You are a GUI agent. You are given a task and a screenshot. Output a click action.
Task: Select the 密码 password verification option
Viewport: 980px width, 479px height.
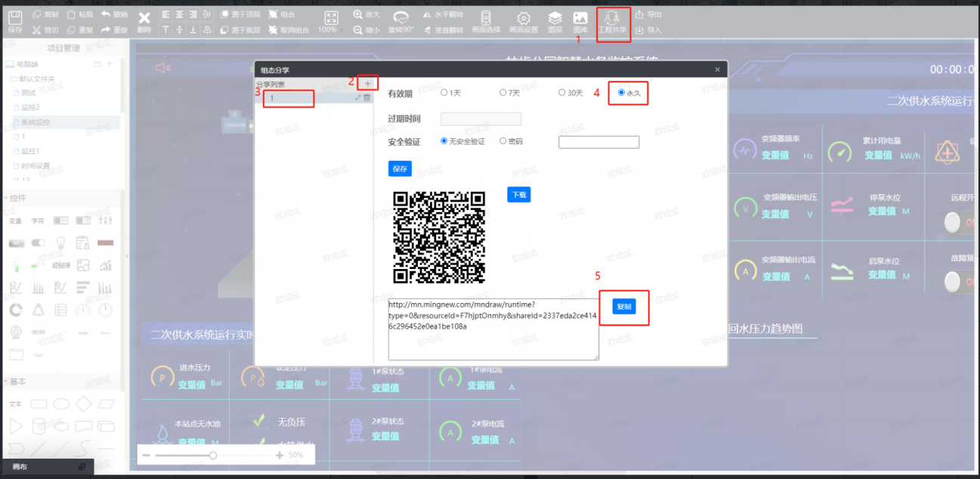coord(512,141)
